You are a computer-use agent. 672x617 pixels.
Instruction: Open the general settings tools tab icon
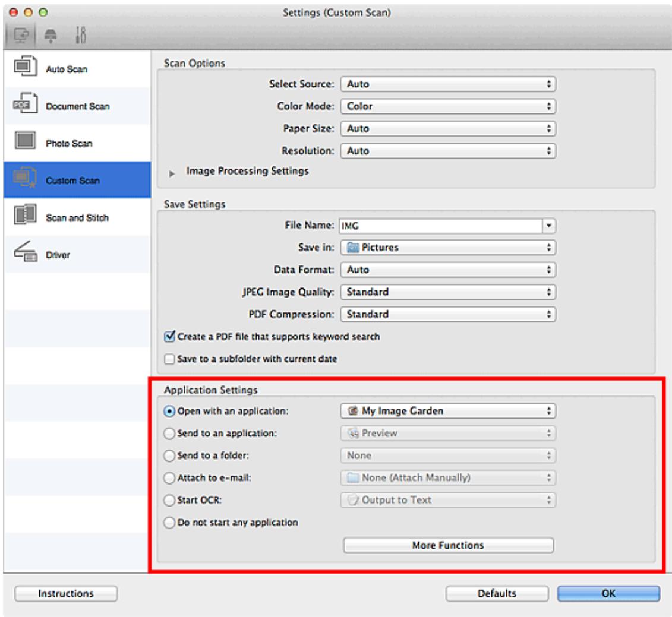(81, 35)
